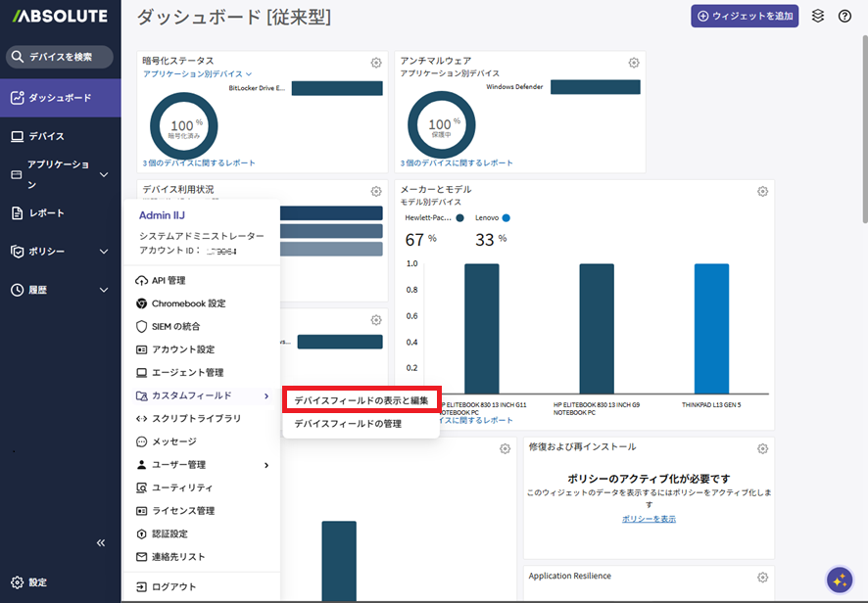Click gear icon on メーカーとモデル widget
The image size is (868, 603).
click(x=762, y=192)
